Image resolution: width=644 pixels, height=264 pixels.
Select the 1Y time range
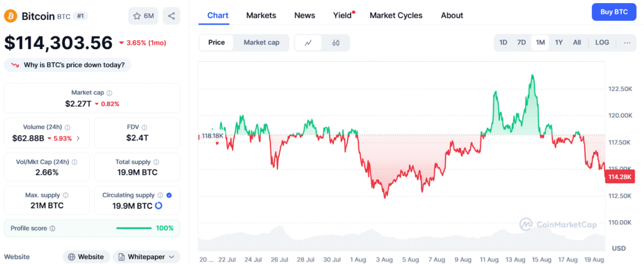(x=558, y=43)
